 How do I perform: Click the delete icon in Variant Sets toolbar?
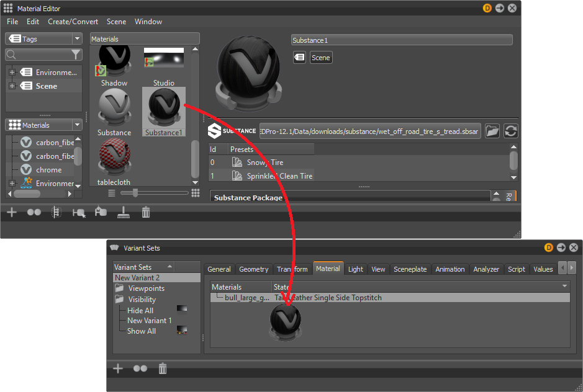point(162,368)
